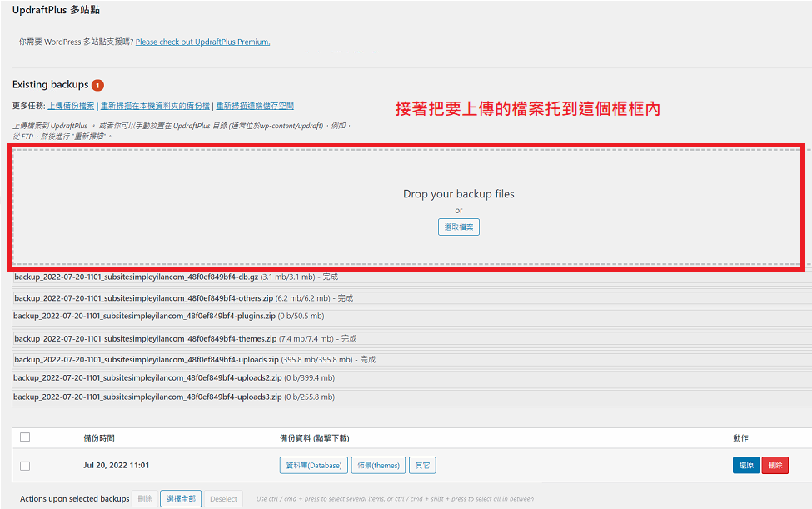Click the Drop your backup files area
The height and width of the screenshot is (509, 812).
point(458,194)
